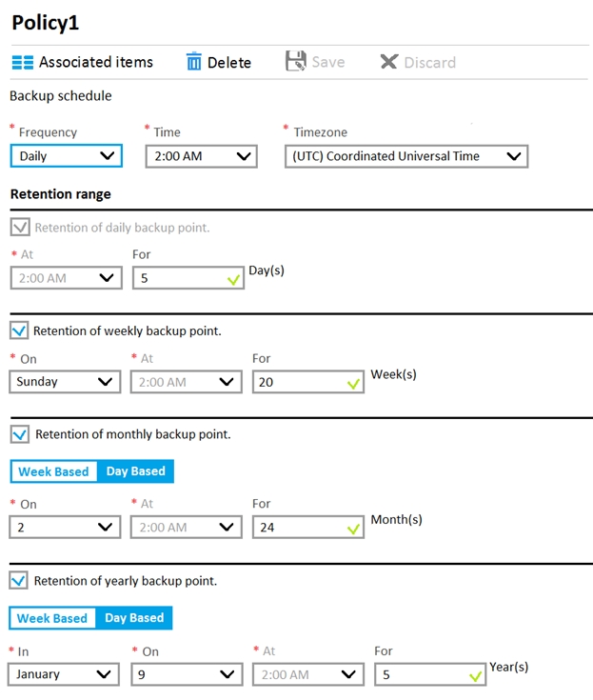Image resolution: width=593 pixels, height=700 pixels.
Task: Toggle Retention of monthly backup point checkbox
Action: pyautogui.click(x=19, y=434)
